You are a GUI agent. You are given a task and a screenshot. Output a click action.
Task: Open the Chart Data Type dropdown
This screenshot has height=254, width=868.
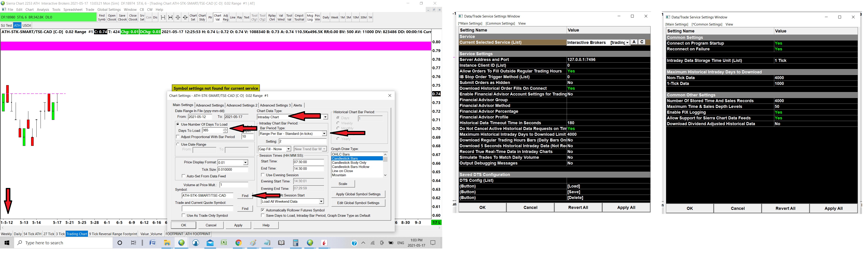325,117
